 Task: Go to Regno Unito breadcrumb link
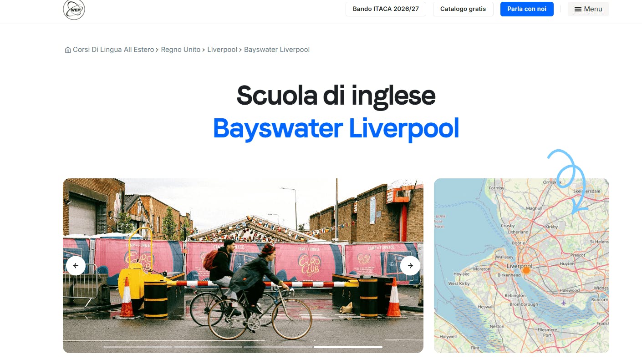coord(181,50)
